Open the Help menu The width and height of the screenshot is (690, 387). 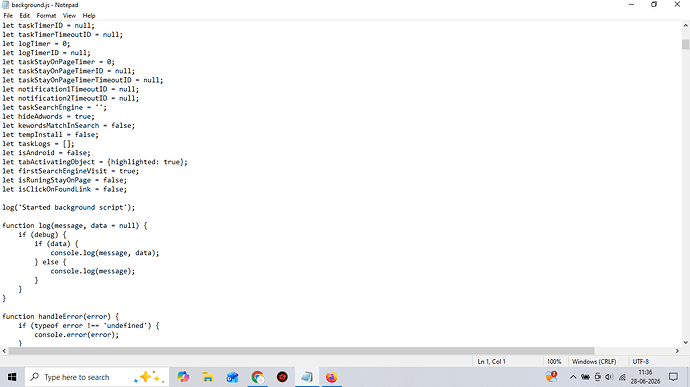(89, 15)
